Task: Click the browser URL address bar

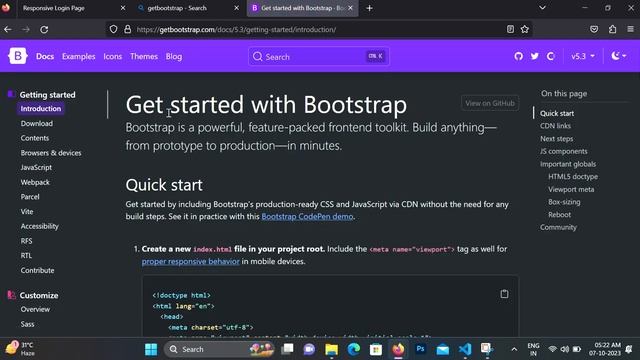Action: click(318, 29)
